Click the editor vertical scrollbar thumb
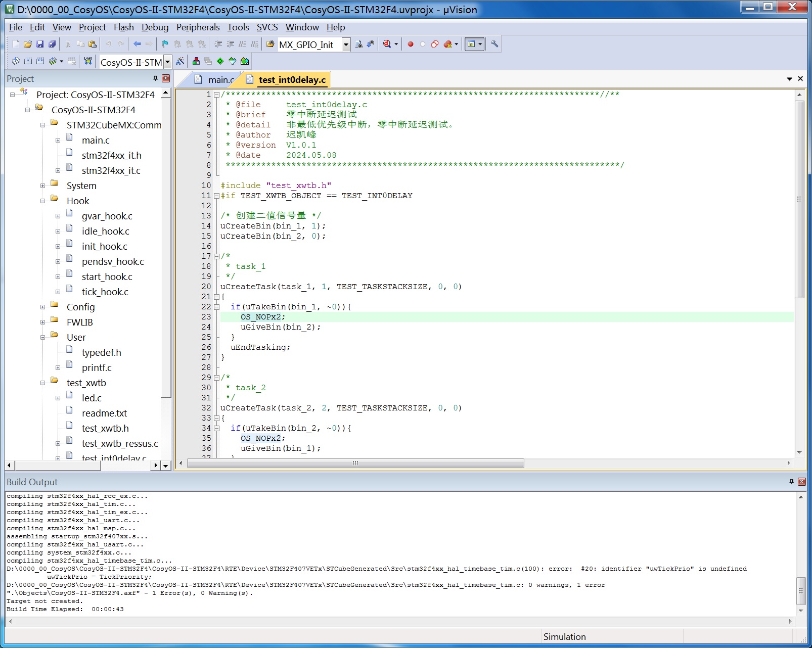The image size is (812, 648). [x=799, y=199]
